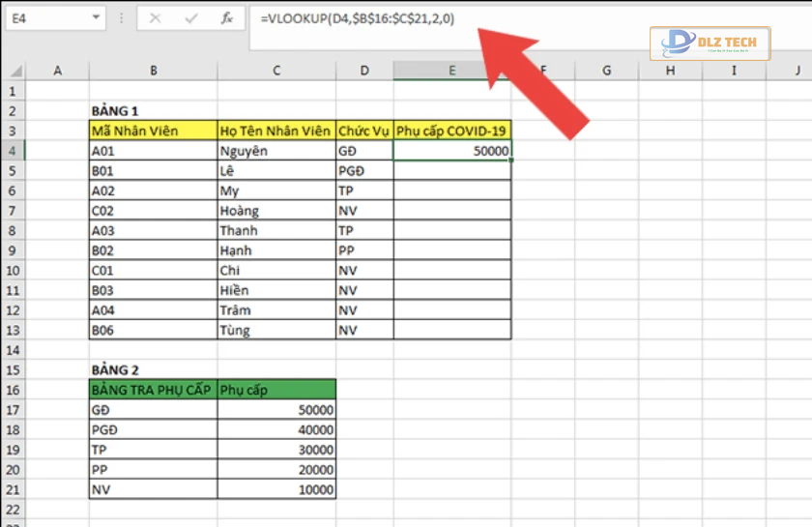Image resolution: width=812 pixels, height=527 pixels.
Task: Select column A header
Action: tap(57, 71)
